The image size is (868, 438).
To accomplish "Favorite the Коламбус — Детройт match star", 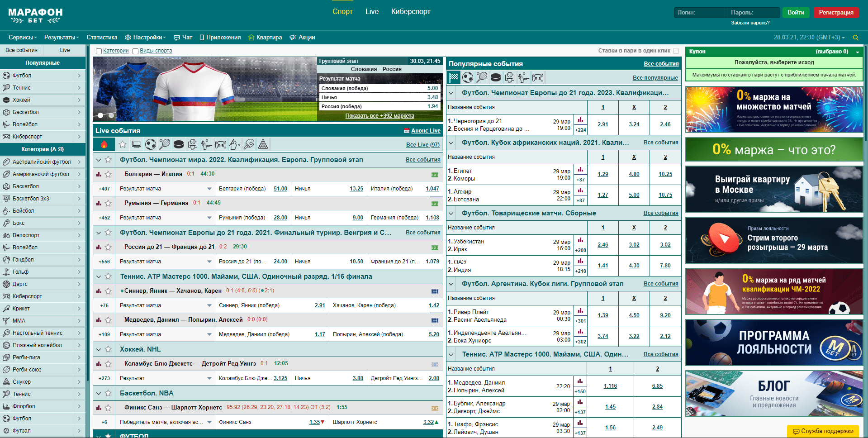I will point(108,364).
